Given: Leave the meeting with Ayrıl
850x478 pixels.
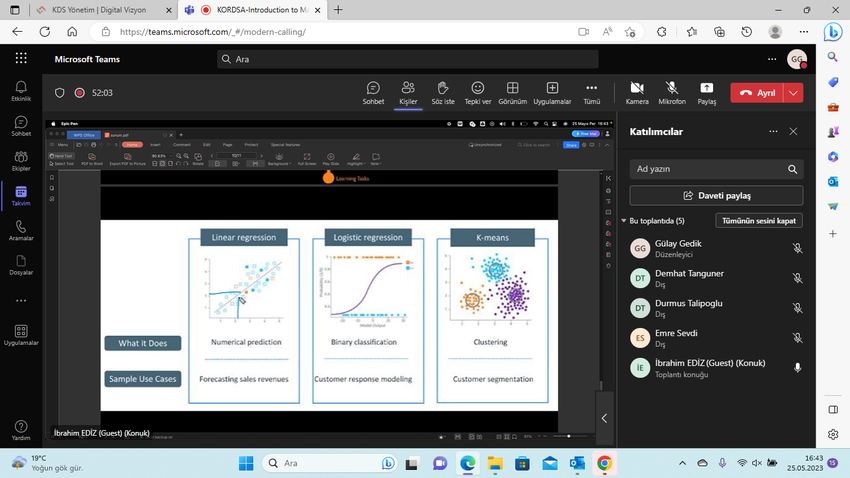Looking at the screenshot, I should coord(757,93).
